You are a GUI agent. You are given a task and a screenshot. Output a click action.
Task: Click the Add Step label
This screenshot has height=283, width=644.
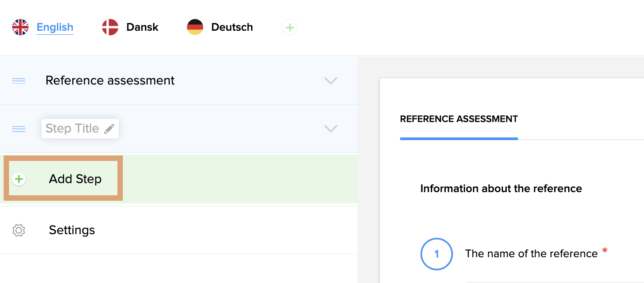pyautogui.click(x=75, y=179)
